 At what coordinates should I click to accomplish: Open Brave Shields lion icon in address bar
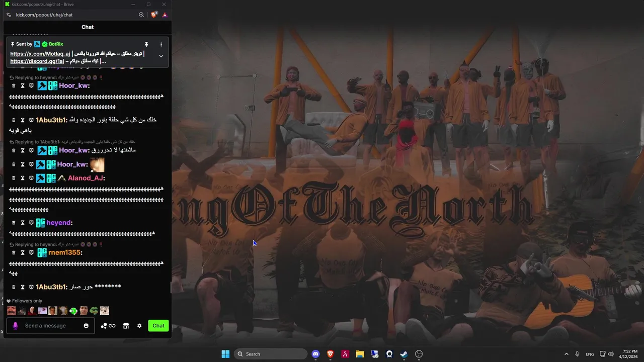[x=154, y=15]
